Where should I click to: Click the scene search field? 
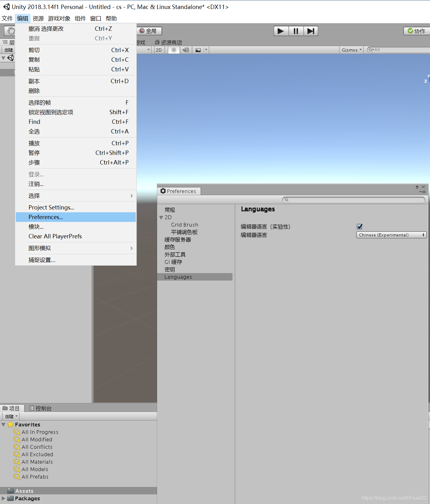coord(398,50)
